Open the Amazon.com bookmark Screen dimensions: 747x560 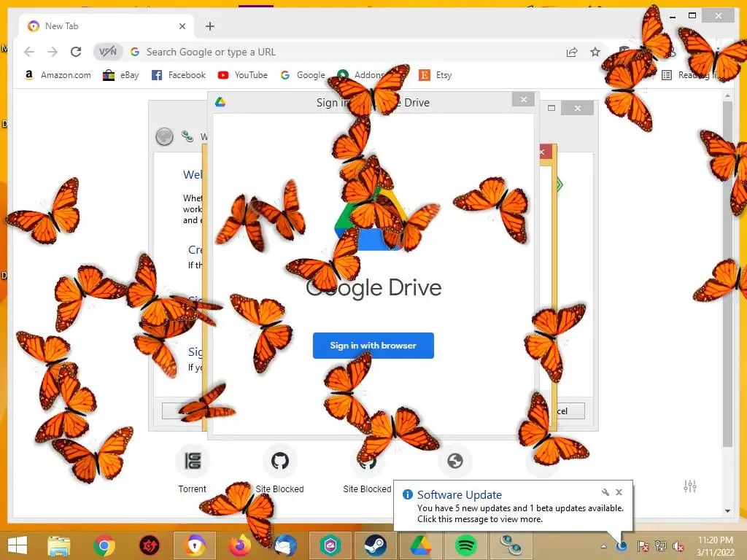point(57,75)
